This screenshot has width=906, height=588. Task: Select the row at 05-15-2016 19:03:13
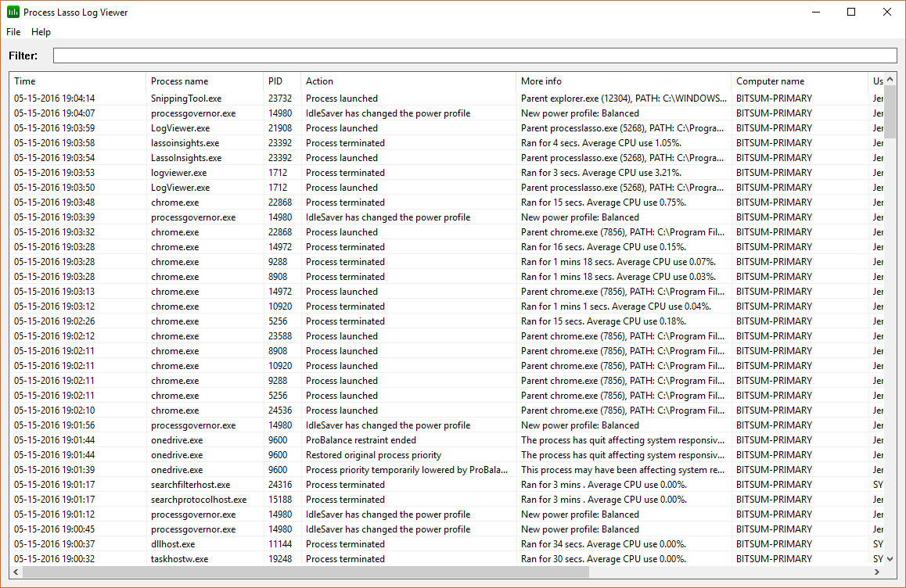coord(447,292)
